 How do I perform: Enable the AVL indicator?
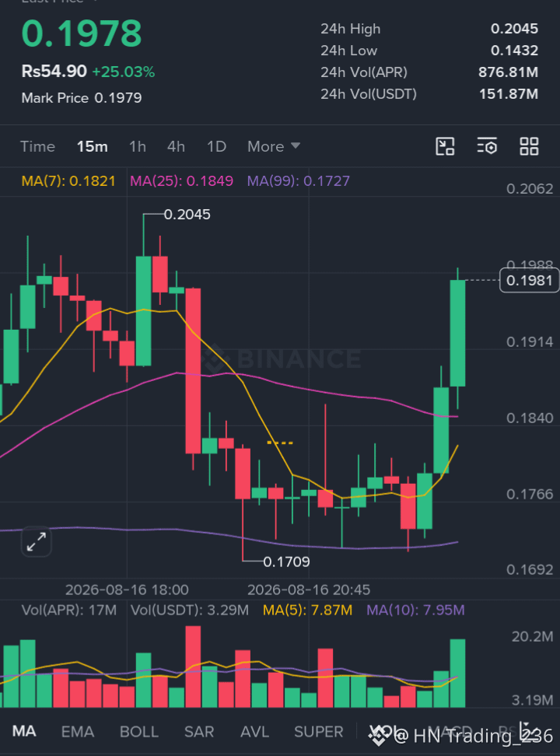(254, 732)
